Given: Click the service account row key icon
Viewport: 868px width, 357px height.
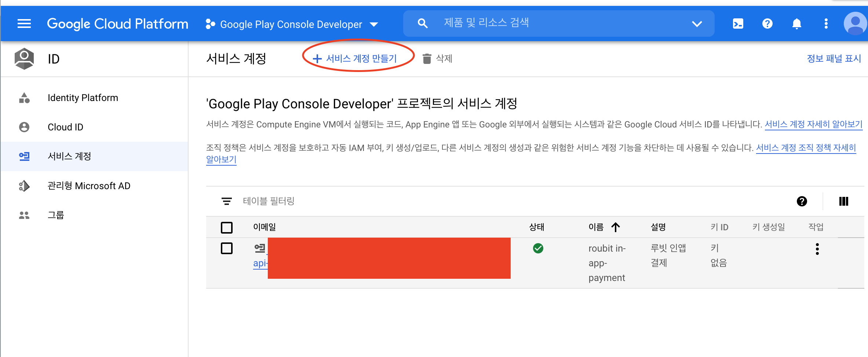Looking at the screenshot, I should tap(260, 248).
